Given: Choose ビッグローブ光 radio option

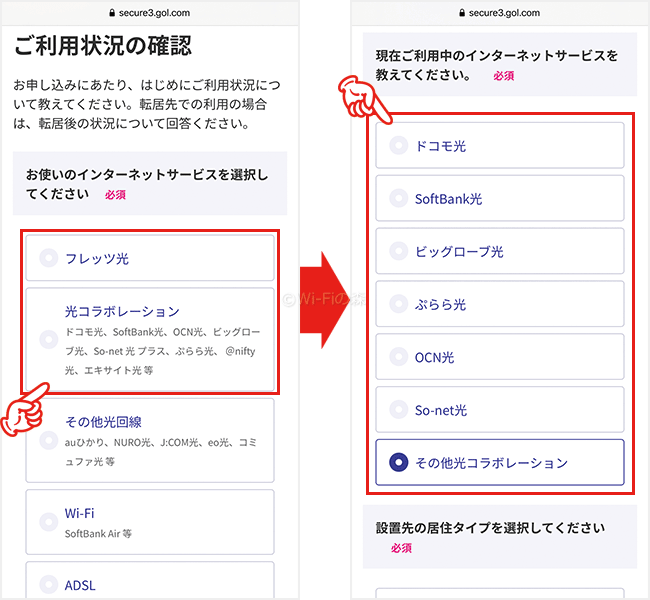Looking at the screenshot, I should (x=500, y=251).
